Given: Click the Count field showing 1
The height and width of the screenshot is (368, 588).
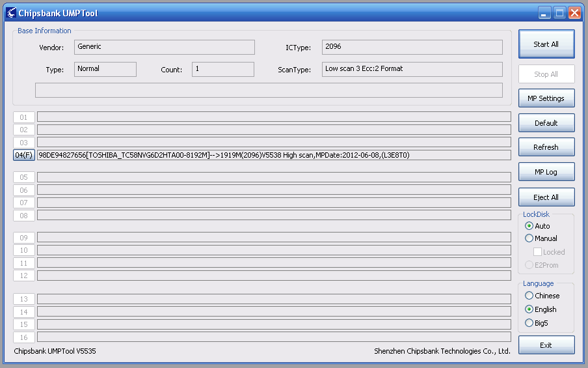Looking at the screenshot, I should (223, 69).
